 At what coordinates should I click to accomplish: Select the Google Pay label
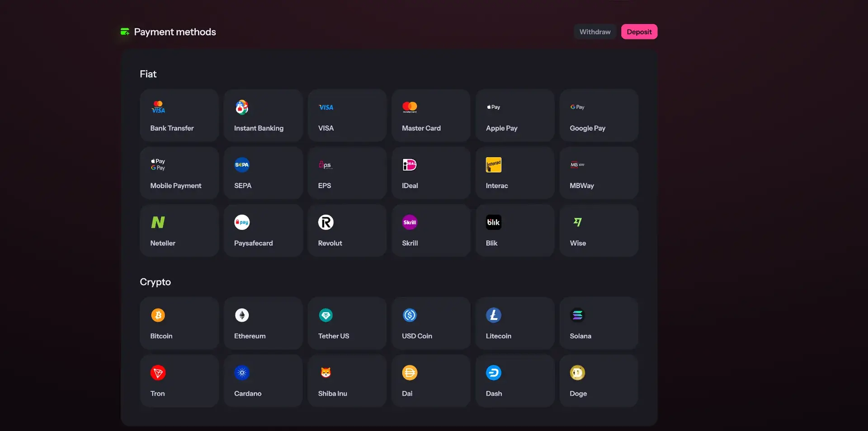[x=587, y=128]
